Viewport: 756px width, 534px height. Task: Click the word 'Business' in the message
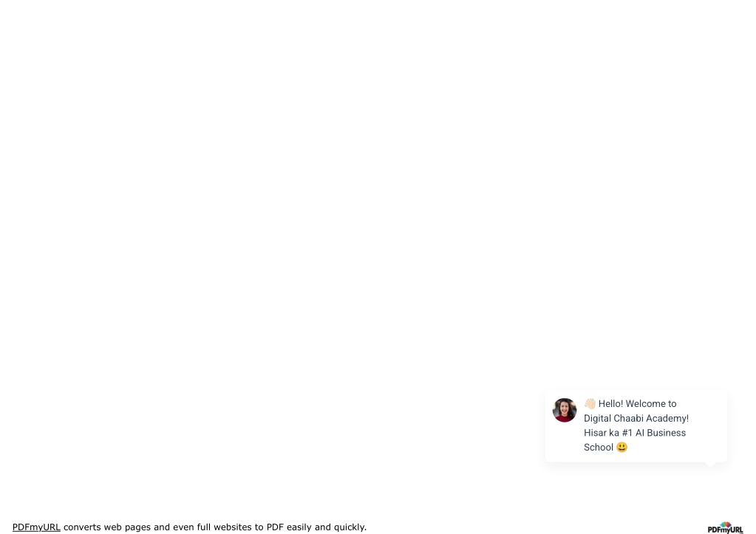pos(667,433)
